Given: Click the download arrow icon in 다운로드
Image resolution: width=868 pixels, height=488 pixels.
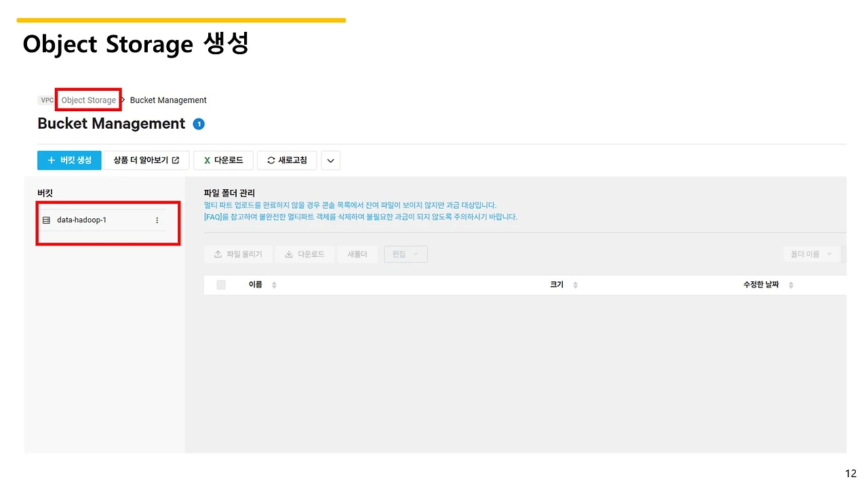Looking at the screenshot, I should pyautogui.click(x=290, y=253).
